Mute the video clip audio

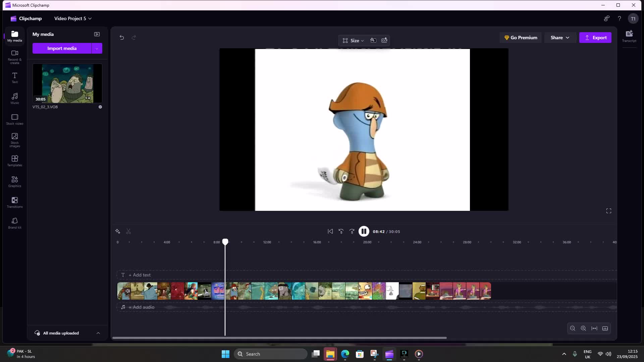pyautogui.click(x=127, y=291)
